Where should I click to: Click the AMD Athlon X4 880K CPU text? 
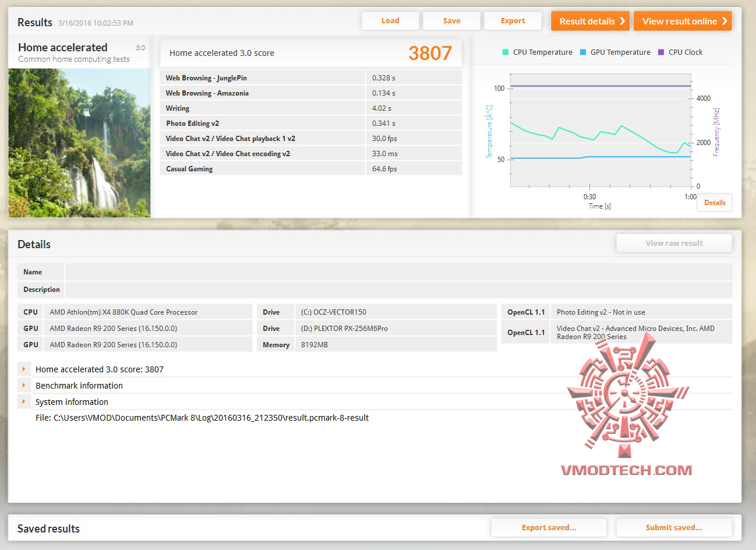click(x=123, y=312)
